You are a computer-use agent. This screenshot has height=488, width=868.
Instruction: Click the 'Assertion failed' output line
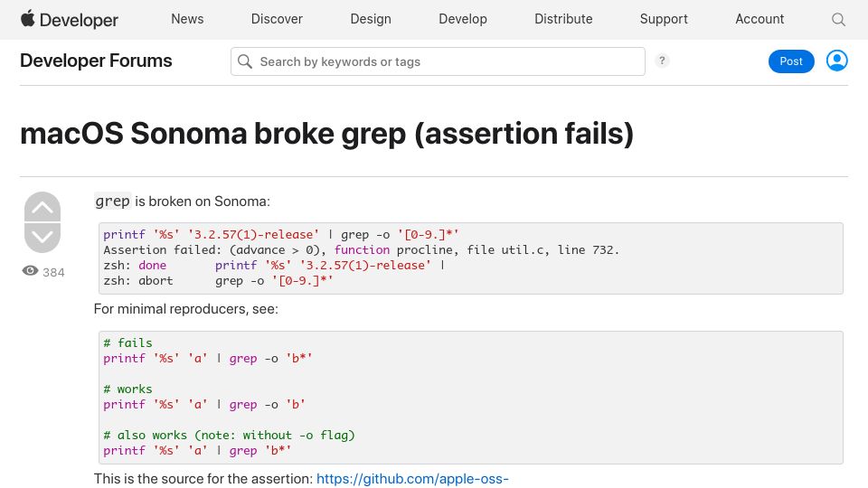click(x=361, y=250)
